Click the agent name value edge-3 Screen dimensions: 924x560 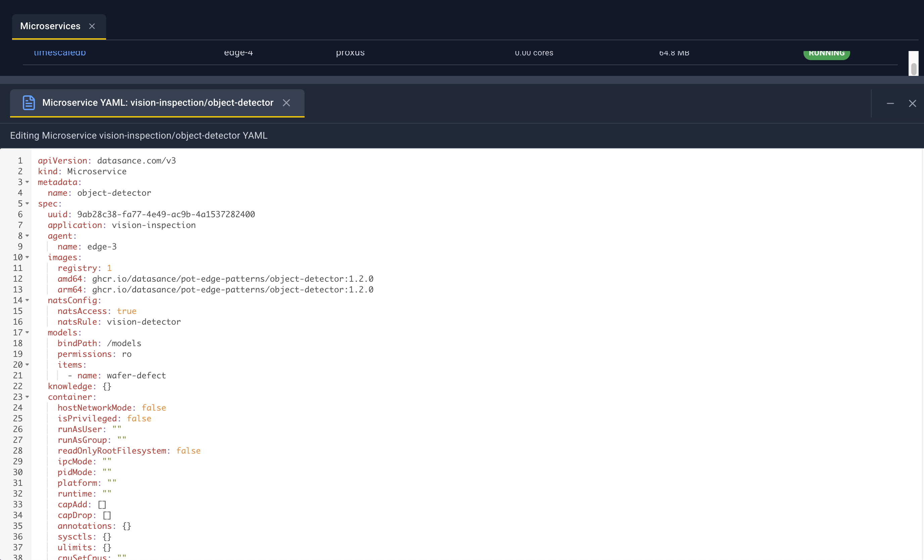click(x=102, y=246)
